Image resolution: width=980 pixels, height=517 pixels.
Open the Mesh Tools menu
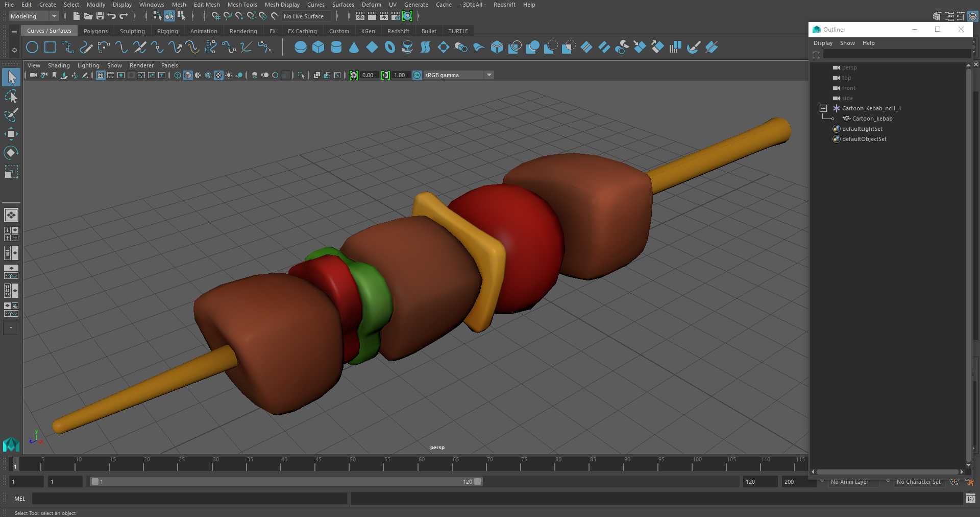tap(242, 5)
